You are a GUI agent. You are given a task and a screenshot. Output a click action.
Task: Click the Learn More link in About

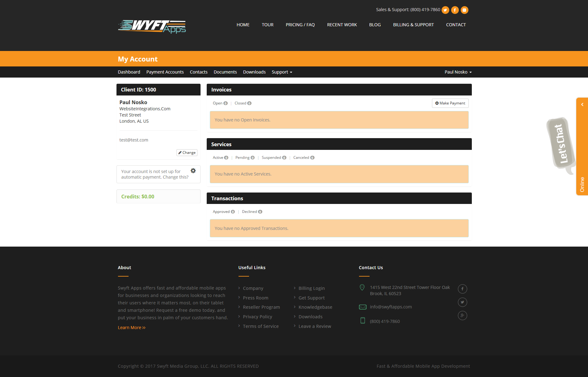pos(131,327)
